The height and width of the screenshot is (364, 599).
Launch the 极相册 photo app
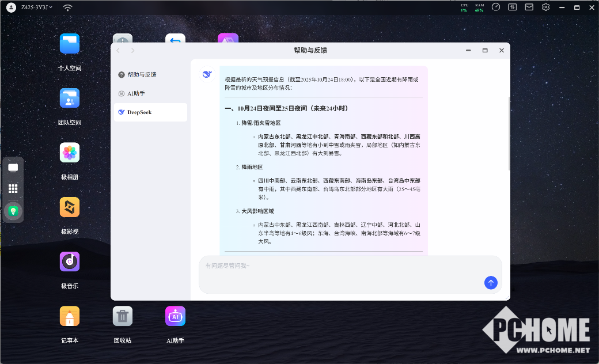point(70,153)
